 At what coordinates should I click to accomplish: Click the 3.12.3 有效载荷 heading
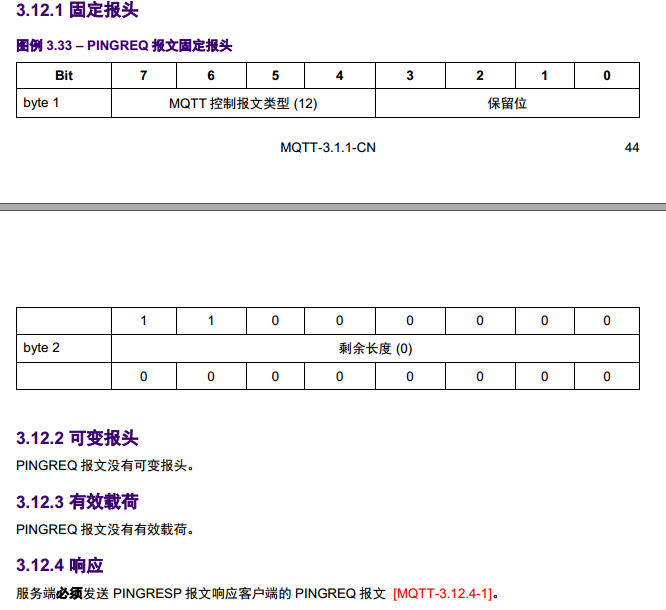[77, 502]
